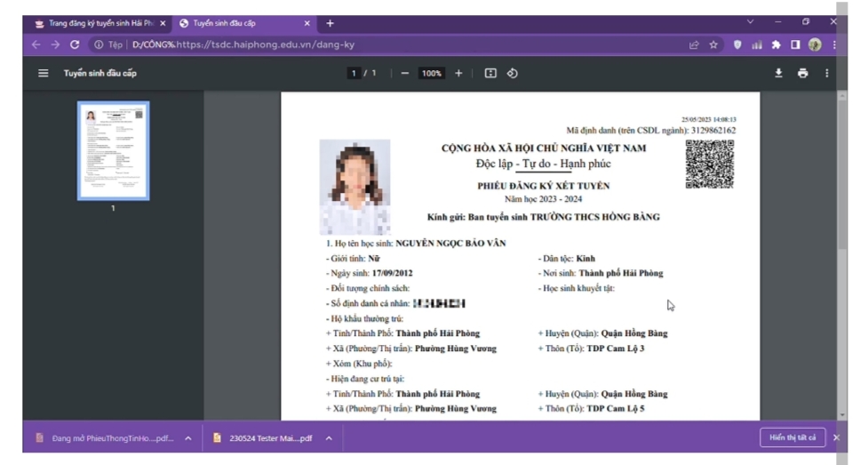Reload the page
868x465 pixels.
click(x=75, y=44)
